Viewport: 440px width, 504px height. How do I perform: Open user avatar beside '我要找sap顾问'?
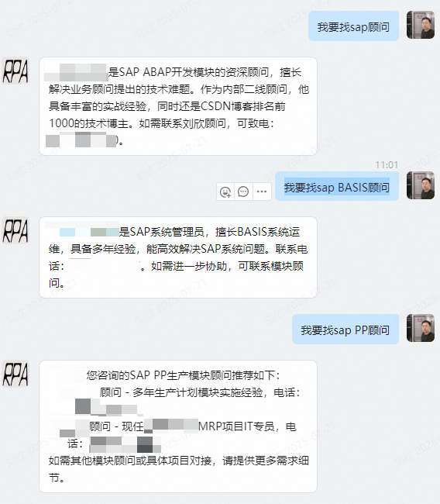(421, 25)
